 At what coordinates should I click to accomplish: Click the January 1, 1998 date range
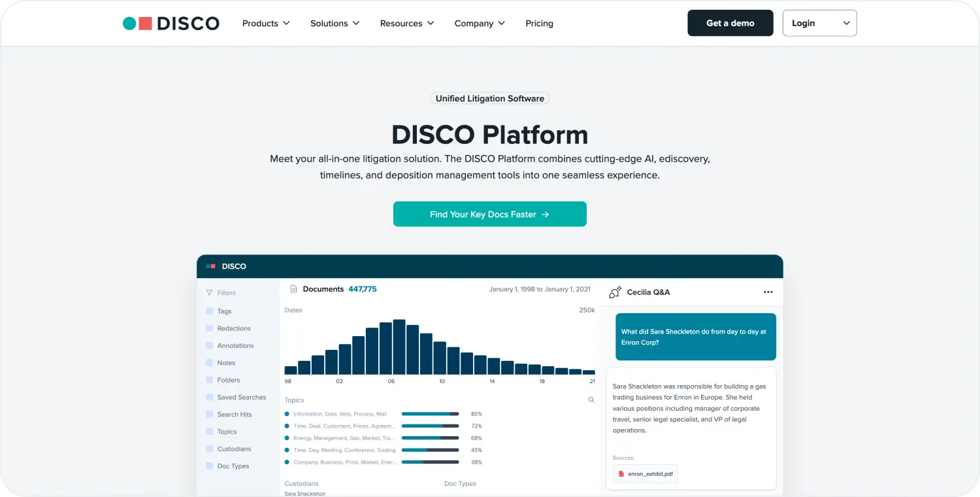click(540, 289)
